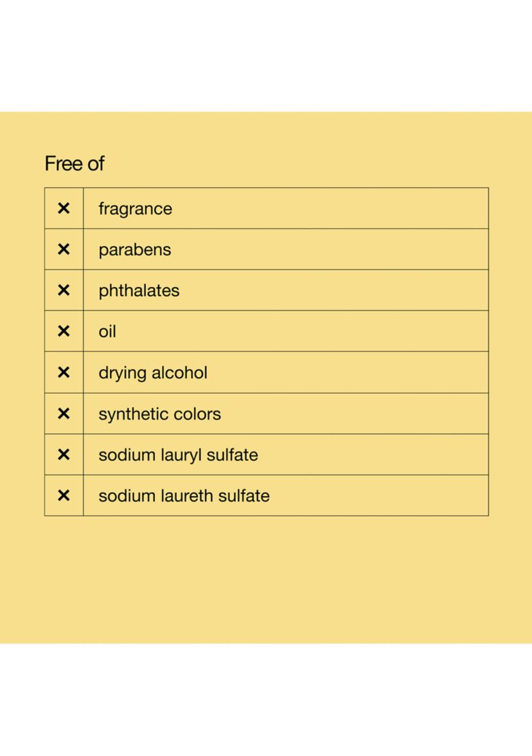This screenshot has height=756, width=532.
Task: Click the X icon beside drying alcohol
Action: [x=64, y=372]
